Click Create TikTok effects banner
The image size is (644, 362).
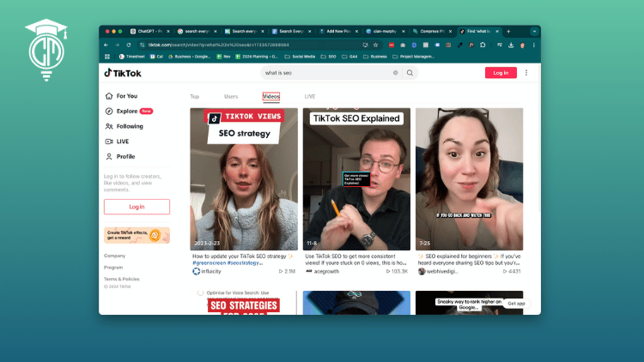coord(137,235)
